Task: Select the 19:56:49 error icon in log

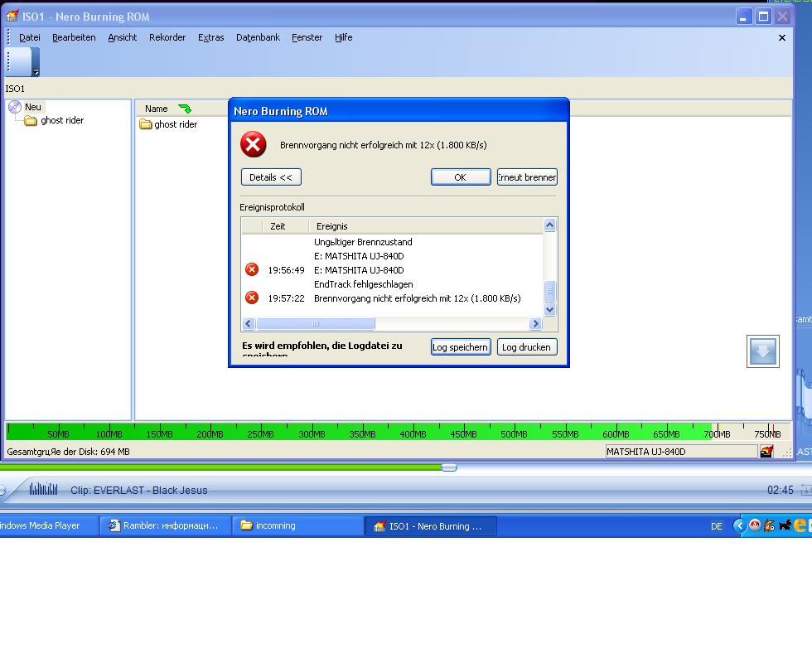Action: 252,270
